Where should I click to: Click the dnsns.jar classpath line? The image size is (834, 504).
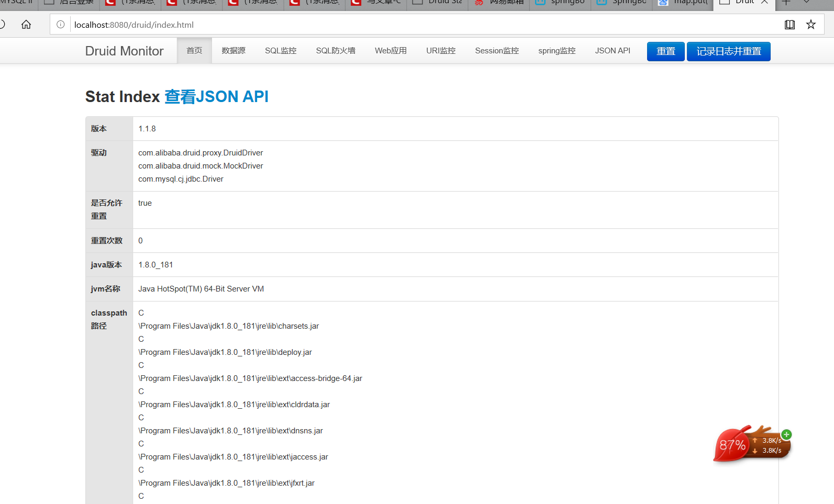[x=231, y=431]
